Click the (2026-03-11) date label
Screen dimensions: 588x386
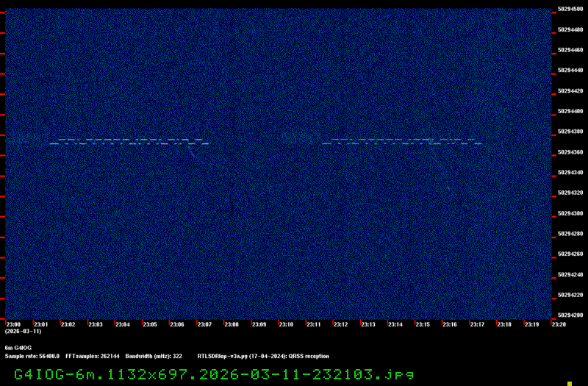pos(23,332)
